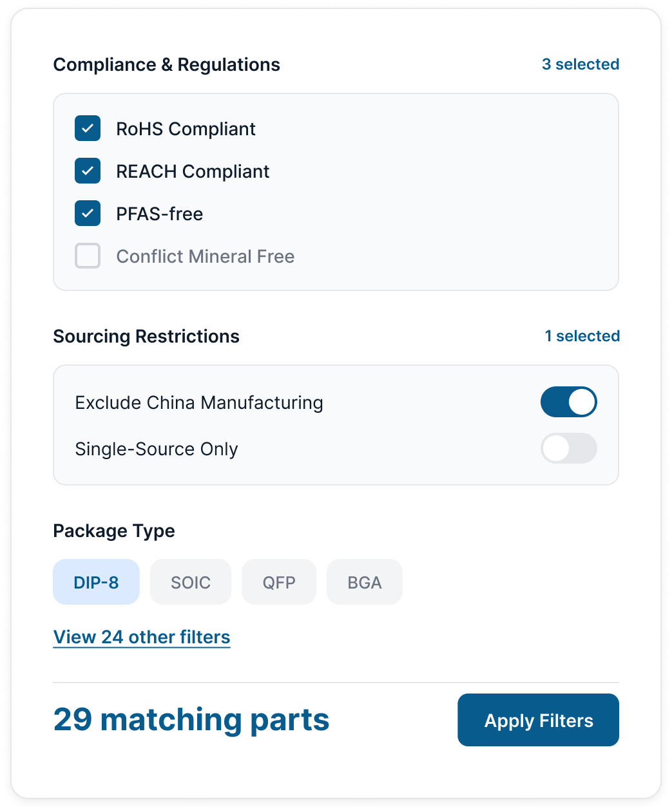Click the checkmark icon beside RoHS Compliant
Screen dimensions: 672x812
click(87, 129)
